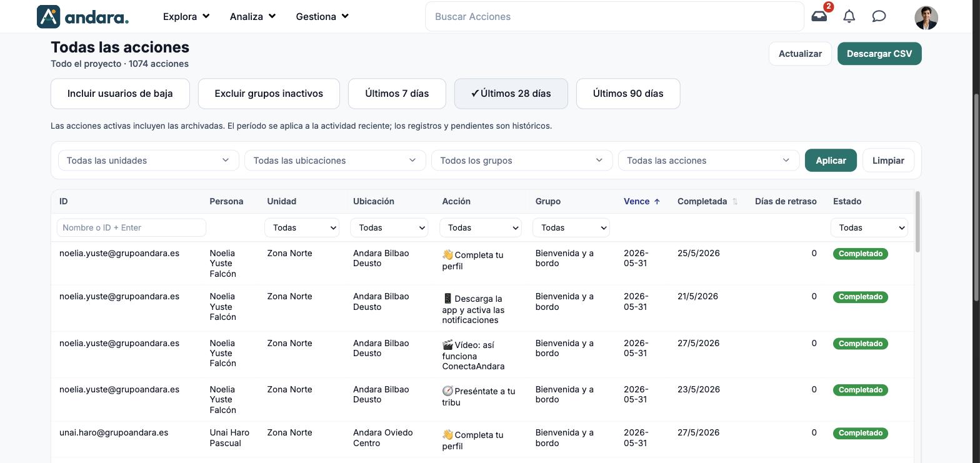Open the Gestiona menu
The image size is (980, 463).
pyautogui.click(x=322, y=16)
